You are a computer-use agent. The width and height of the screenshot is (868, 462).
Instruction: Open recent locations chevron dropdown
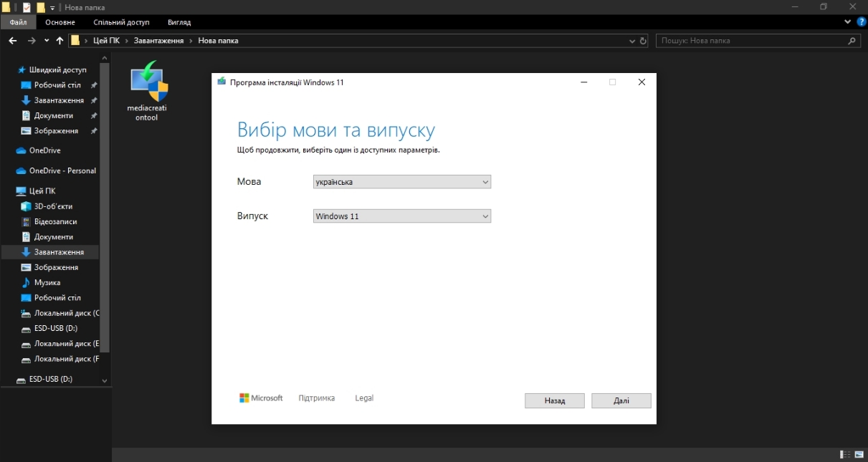pyautogui.click(x=47, y=41)
